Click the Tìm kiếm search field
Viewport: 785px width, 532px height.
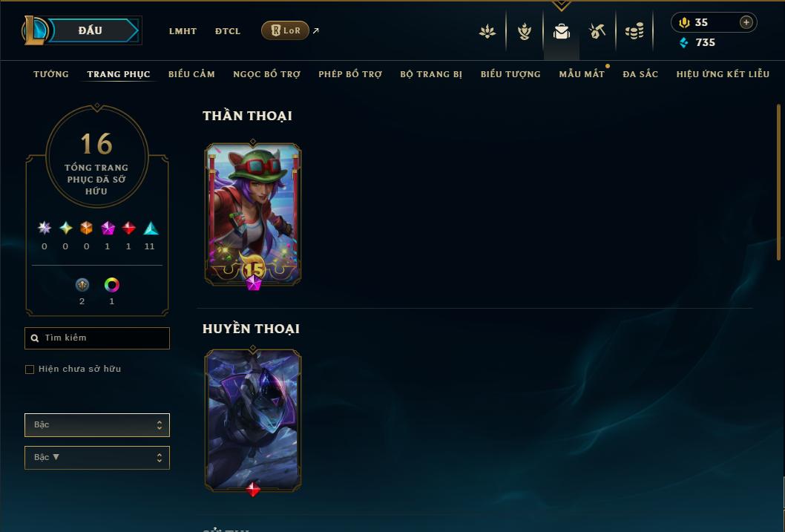(x=97, y=338)
